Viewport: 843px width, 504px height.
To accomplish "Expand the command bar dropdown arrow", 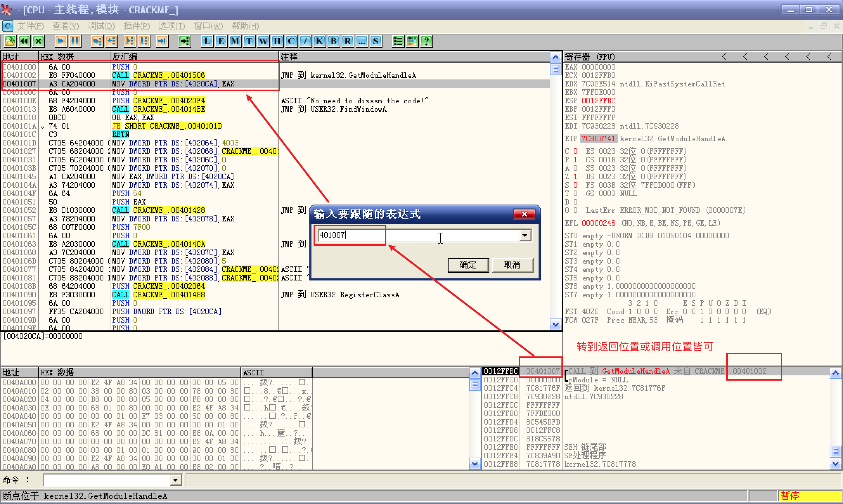I will pyautogui.click(x=175, y=480).
